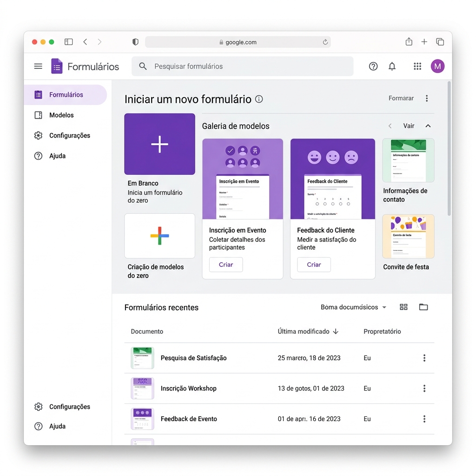Viewport: 476px width, 476px height.
Task: Click Criar under Inscrição em Evento
Action: (x=226, y=264)
